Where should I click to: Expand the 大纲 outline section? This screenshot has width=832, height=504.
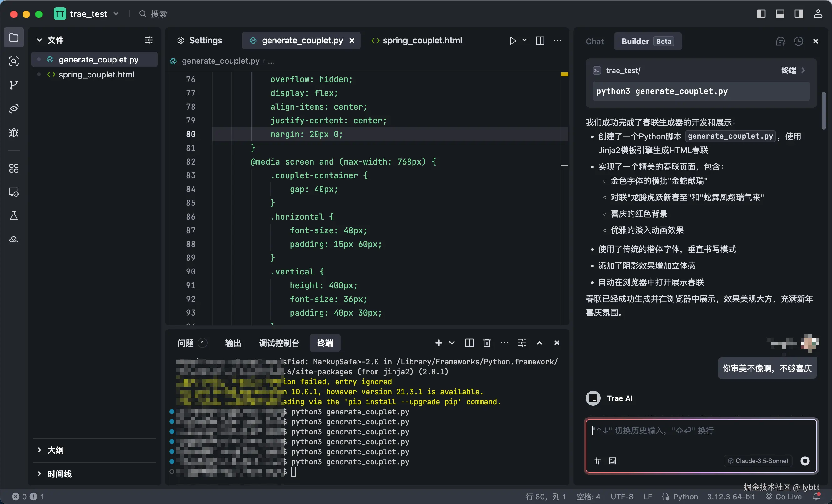coord(55,450)
